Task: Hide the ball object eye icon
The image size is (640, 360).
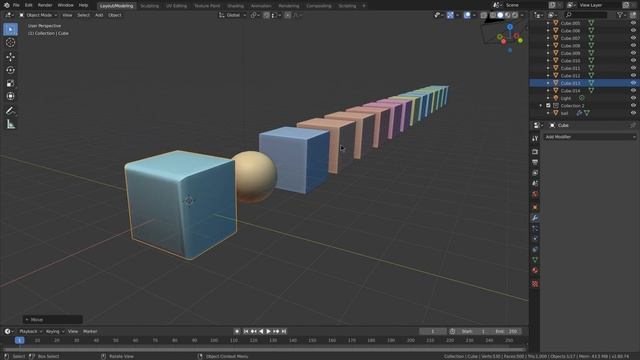Action: coord(633,113)
